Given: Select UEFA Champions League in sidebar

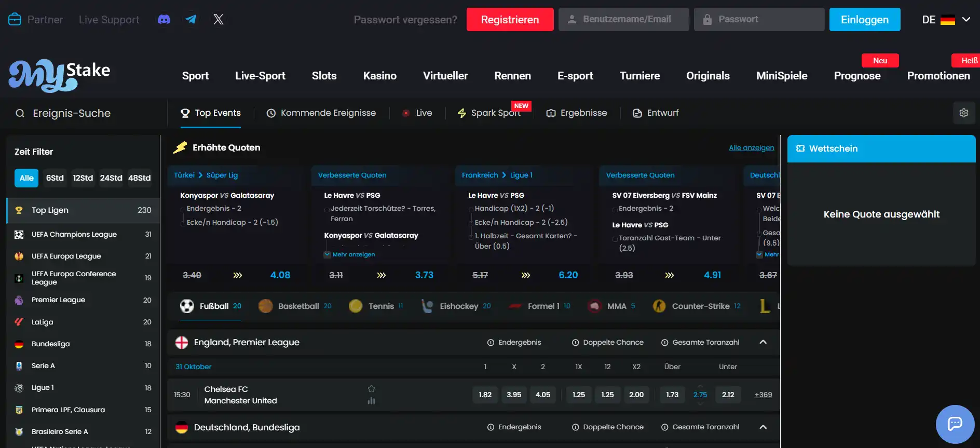Looking at the screenshot, I should coord(83,235).
